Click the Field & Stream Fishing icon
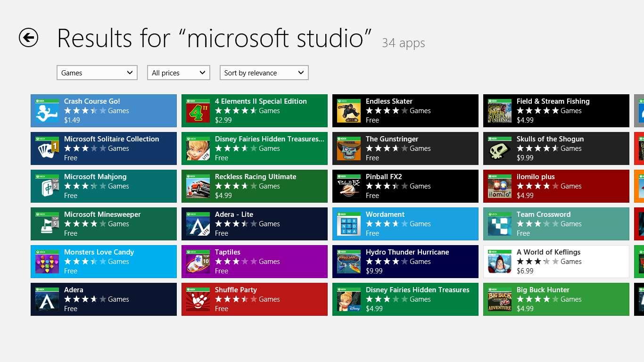 click(500, 111)
